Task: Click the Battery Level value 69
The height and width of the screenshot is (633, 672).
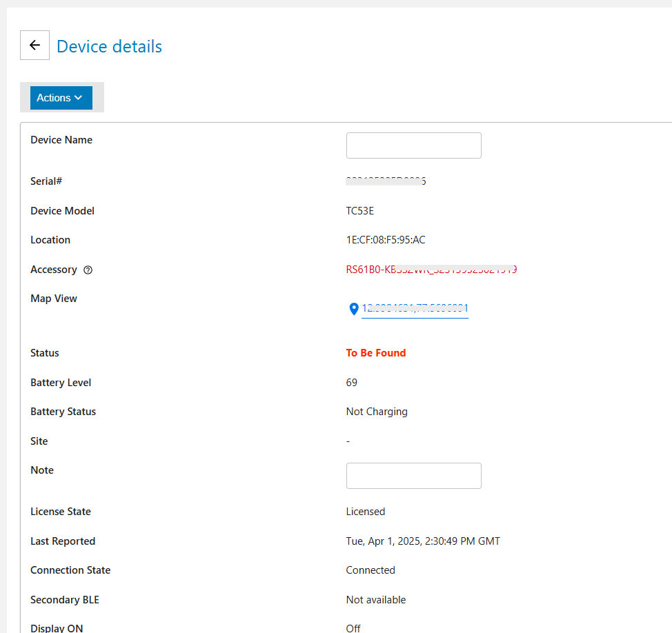Action: (x=351, y=383)
